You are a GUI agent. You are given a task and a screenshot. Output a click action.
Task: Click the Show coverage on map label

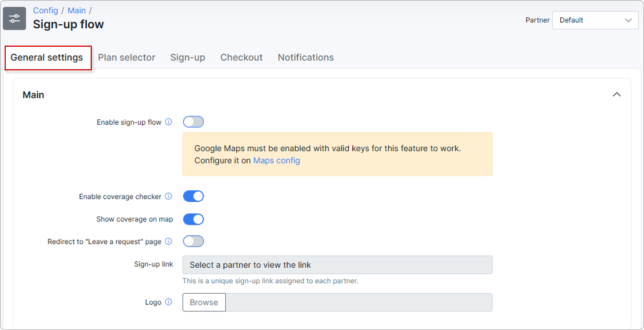[x=135, y=219]
